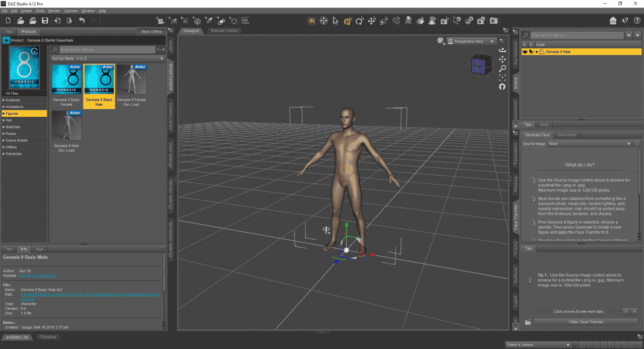Toggle selectability of Genesis 8 Male node
Viewport: 644px width, 349px height.
[x=531, y=51]
